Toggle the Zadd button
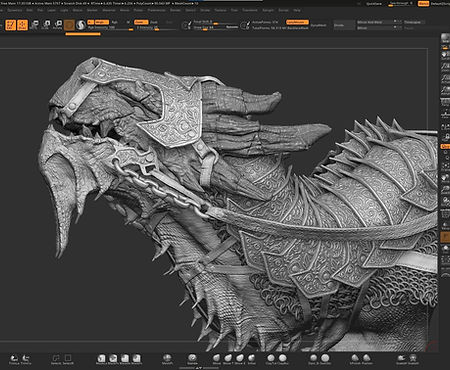The image size is (450, 370). [141, 22]
